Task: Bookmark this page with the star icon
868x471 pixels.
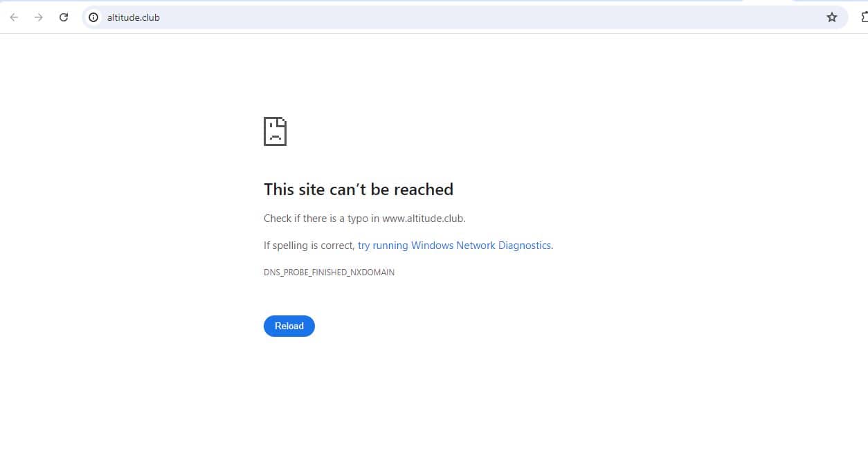Action: (x=832, y=17)
